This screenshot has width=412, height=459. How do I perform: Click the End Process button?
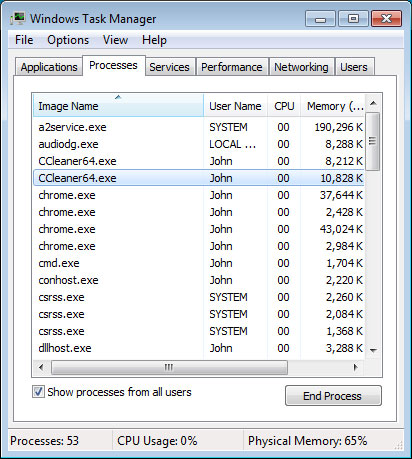(333, 396)
